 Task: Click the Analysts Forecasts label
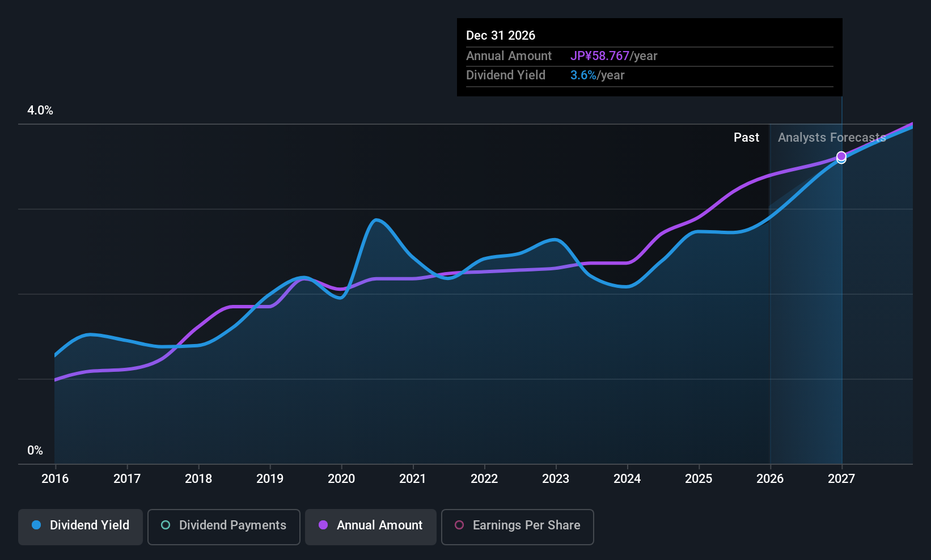coord(832,138)
